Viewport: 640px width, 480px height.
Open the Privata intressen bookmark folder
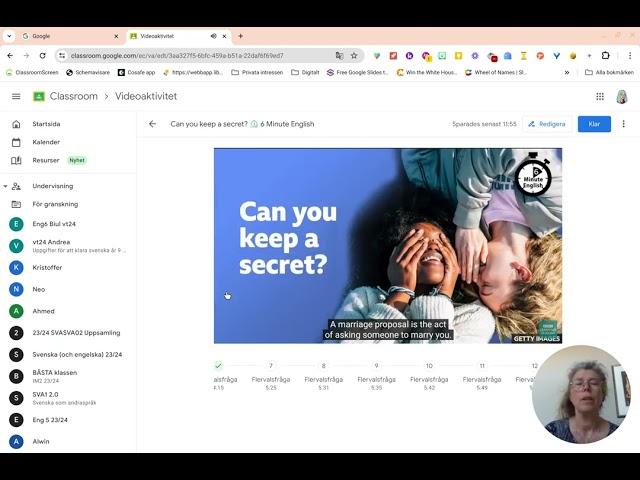point(257,72)
